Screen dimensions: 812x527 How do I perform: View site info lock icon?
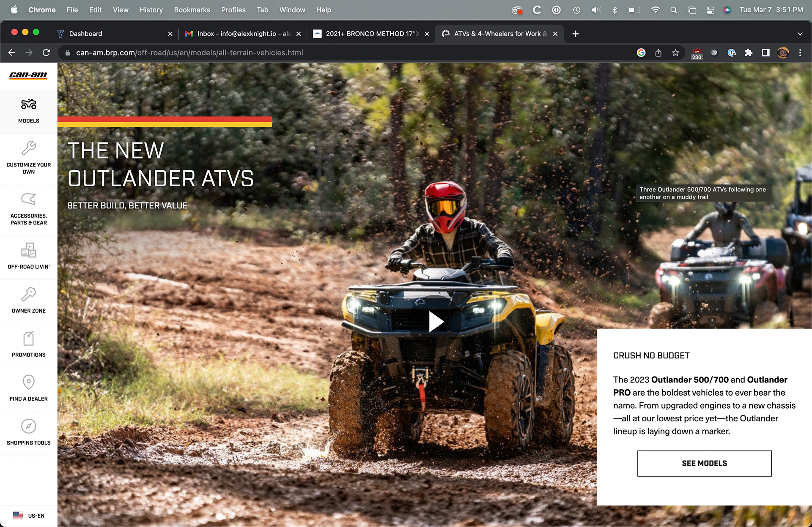point(67,53)
